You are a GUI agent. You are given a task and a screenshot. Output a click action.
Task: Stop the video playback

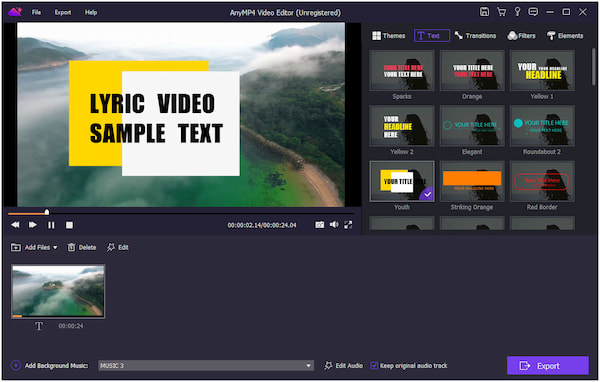tap(69, 225)
